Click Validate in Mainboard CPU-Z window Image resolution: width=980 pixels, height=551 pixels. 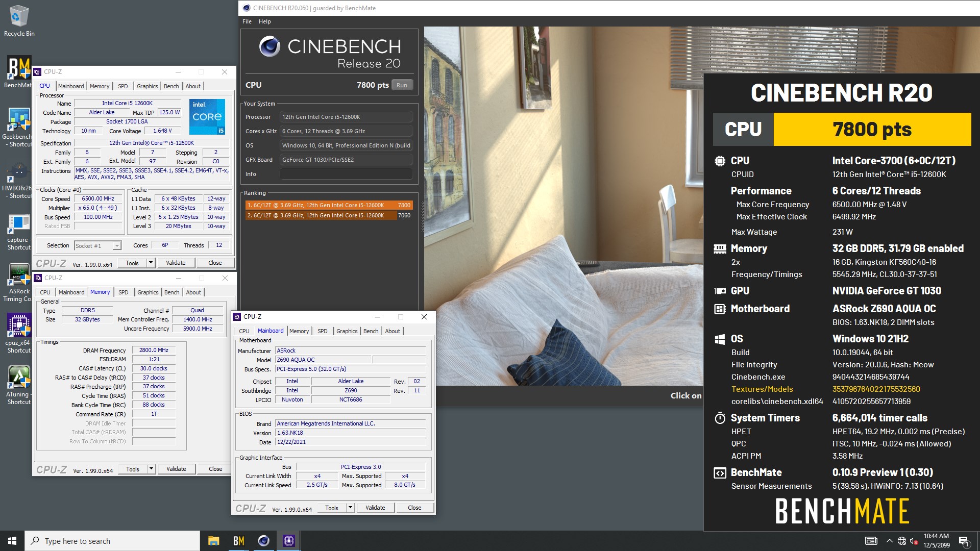[x=375, y=508]
